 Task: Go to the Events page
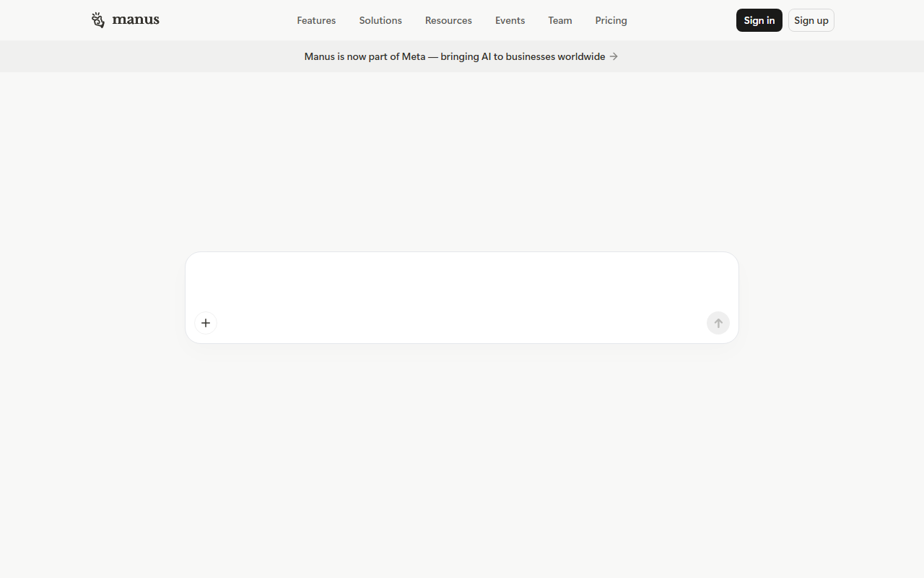click(510, 20)
